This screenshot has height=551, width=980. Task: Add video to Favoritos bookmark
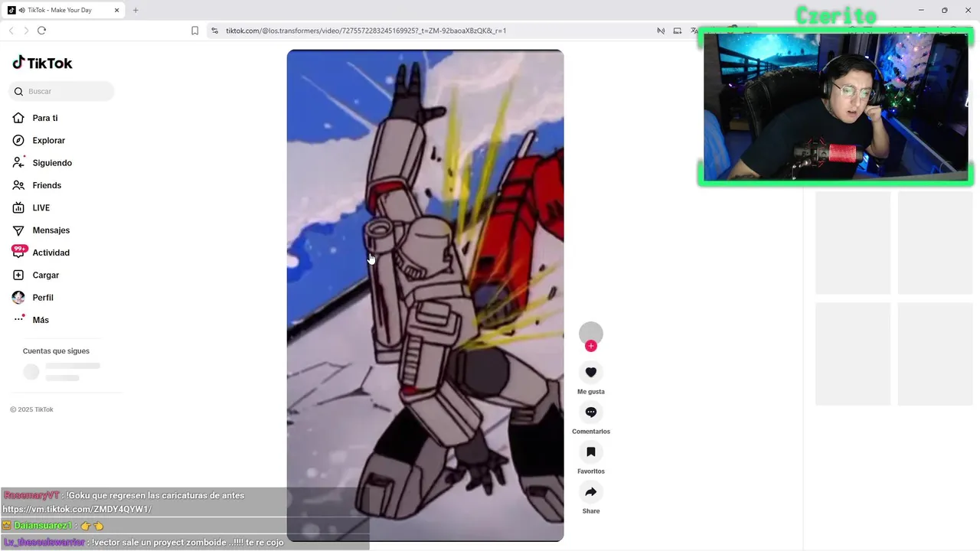[x=590, y=452]
